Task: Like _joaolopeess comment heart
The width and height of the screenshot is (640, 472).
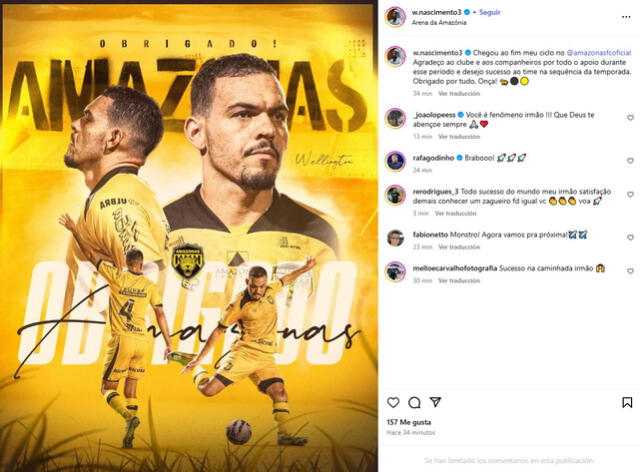Action: tap(630, 118)
